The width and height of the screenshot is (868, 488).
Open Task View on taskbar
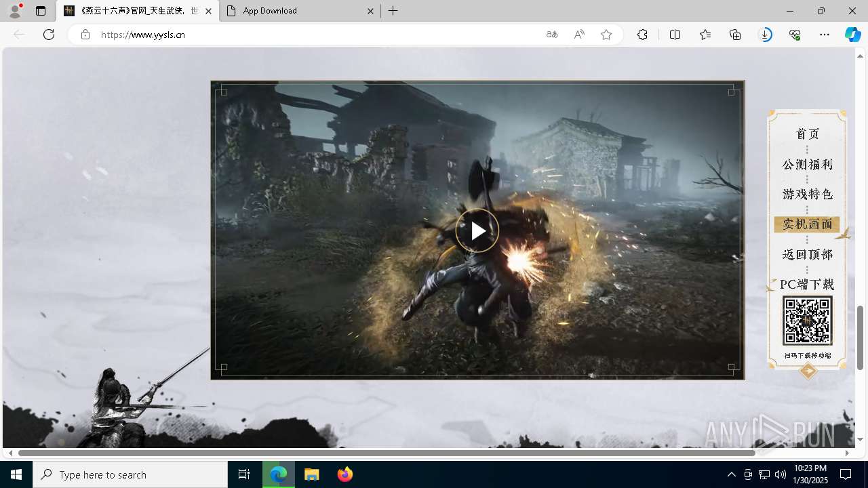pos(244,474)
